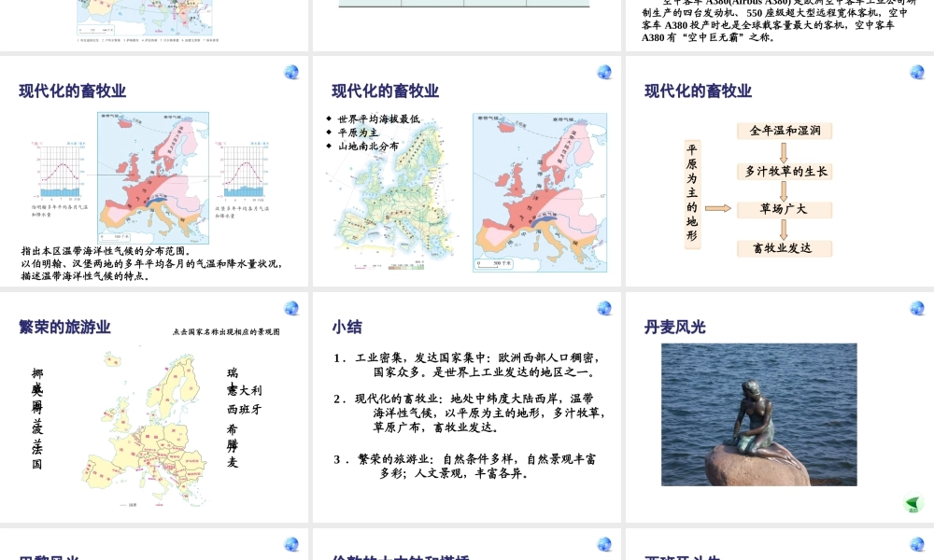Click right arrow next to 平原为主的地形 box

click(717, 208)
